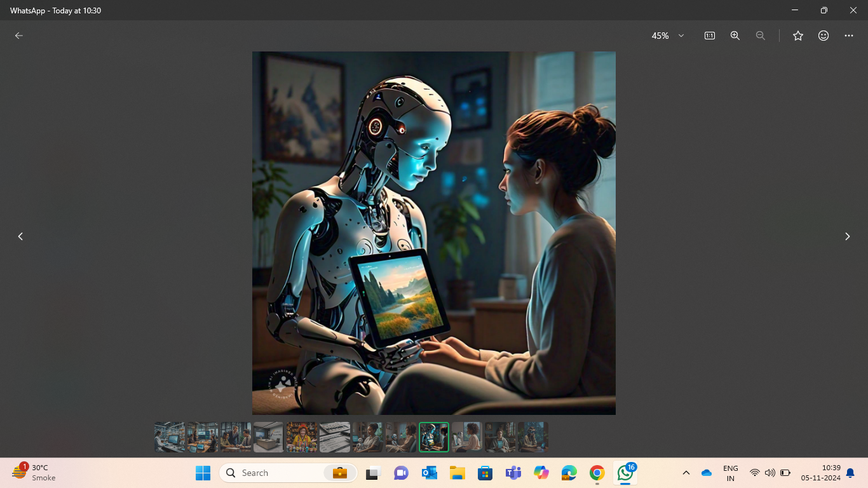The height and width of the screenshot is (488, 868).
Task: Click the WhatsApp taskbar icon
Action: pos(625,473)
